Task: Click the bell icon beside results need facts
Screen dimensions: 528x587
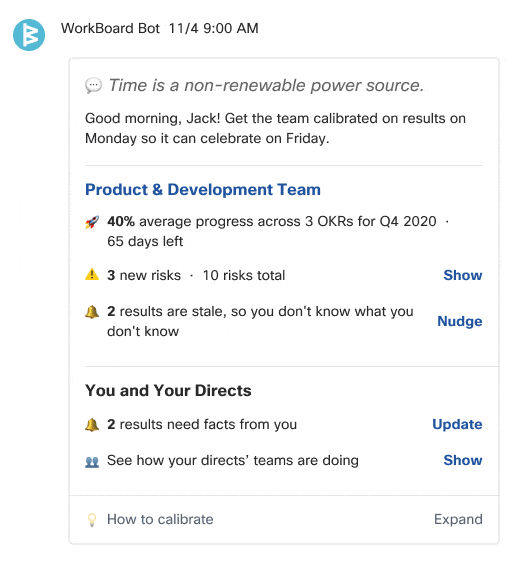Action: [92, 425]
